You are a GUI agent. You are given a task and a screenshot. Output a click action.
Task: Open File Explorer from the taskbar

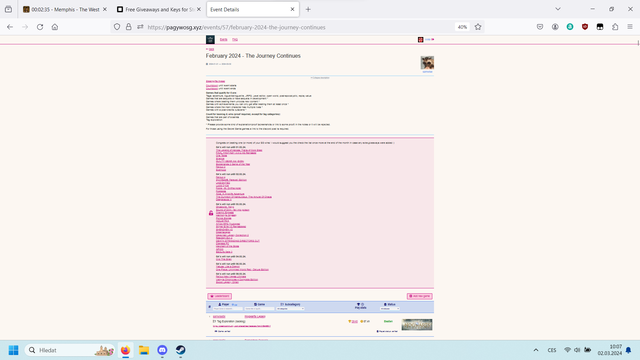pos(144,350)
